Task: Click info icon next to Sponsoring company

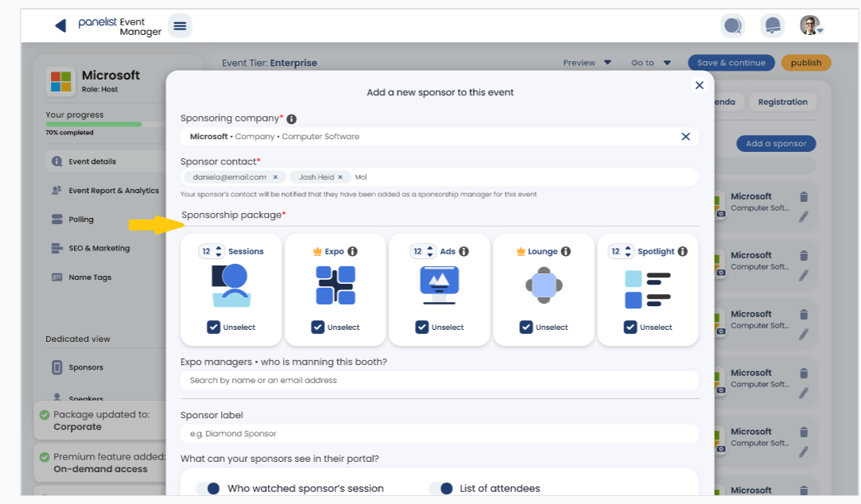Action: coord(292,119)
